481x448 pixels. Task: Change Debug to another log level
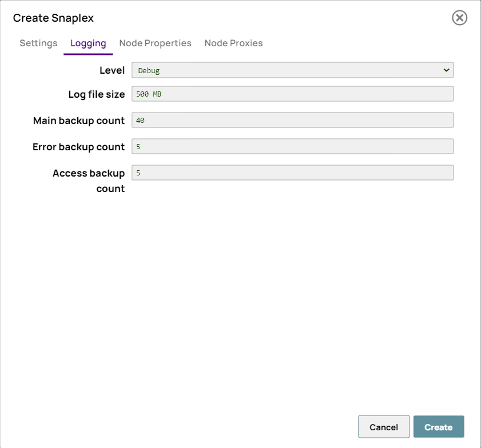tap(293, 70)
